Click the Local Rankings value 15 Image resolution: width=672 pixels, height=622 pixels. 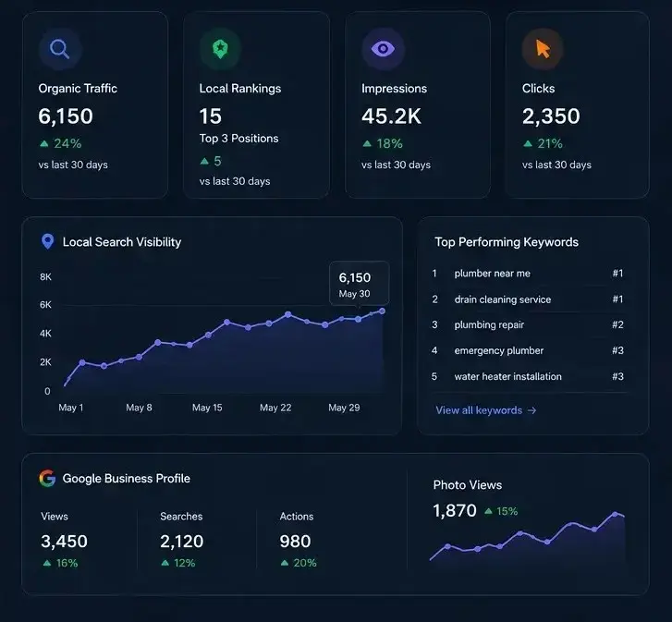211,116
